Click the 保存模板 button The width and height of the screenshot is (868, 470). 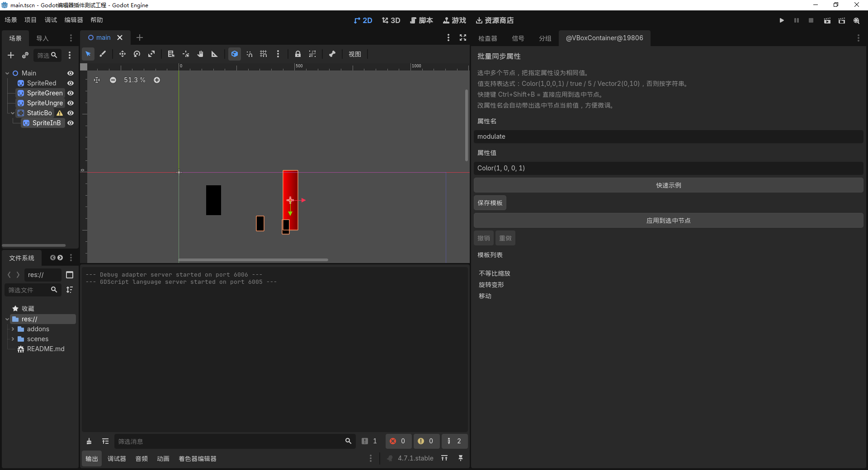(x=490, y=203)
